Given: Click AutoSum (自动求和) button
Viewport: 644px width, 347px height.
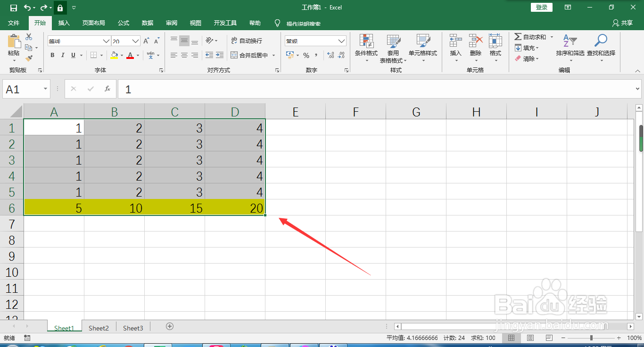Looking at the screenshot, I should pos(530,37).
